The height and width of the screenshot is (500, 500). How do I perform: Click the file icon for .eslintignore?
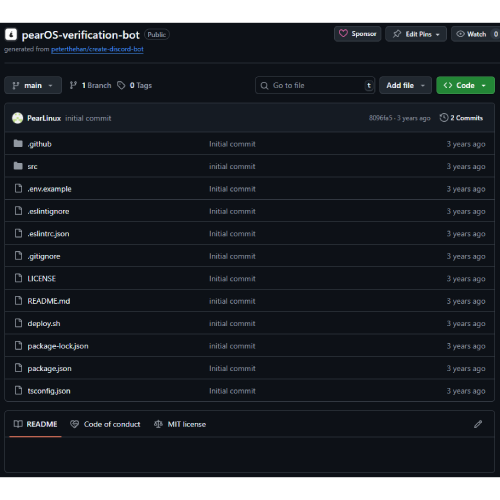point(19,211)
